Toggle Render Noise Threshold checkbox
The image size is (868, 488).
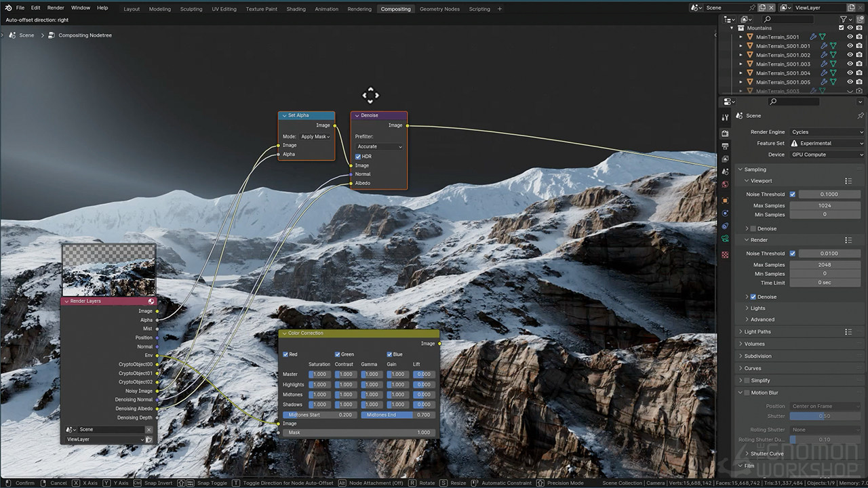click(792, 253)
